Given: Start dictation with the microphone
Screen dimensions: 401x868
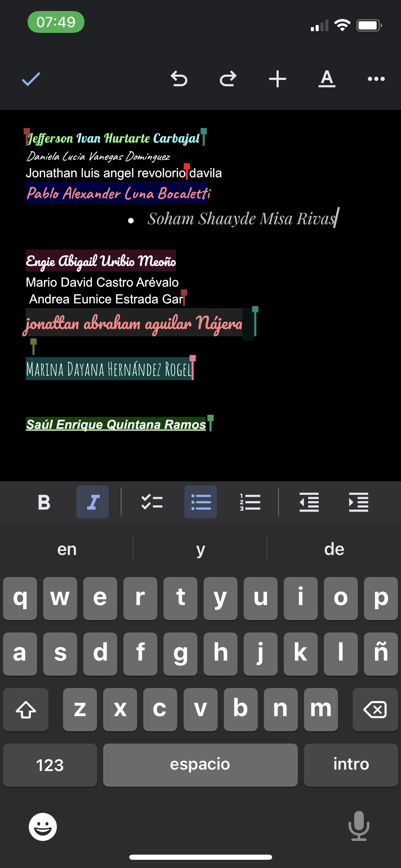Looking at the screenshot, I should point(359,826).
